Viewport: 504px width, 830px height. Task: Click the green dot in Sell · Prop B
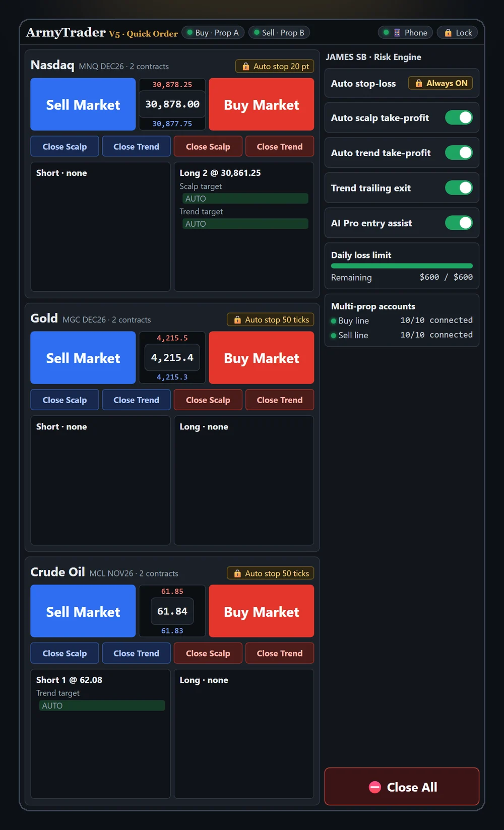[257, 33]
